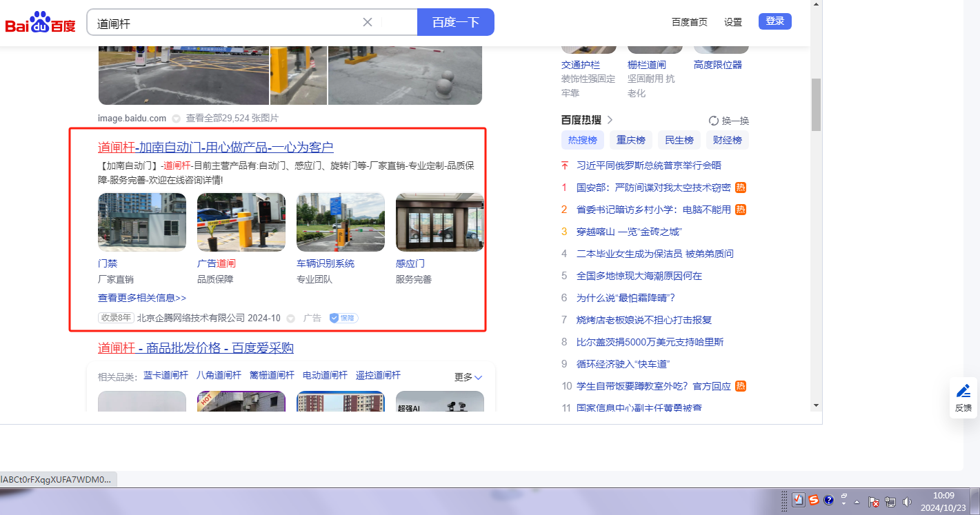The height and width of the screenshot is (515, 980).
Task: Switch to the 重庆榜 tab
Action: coord(631,140)
